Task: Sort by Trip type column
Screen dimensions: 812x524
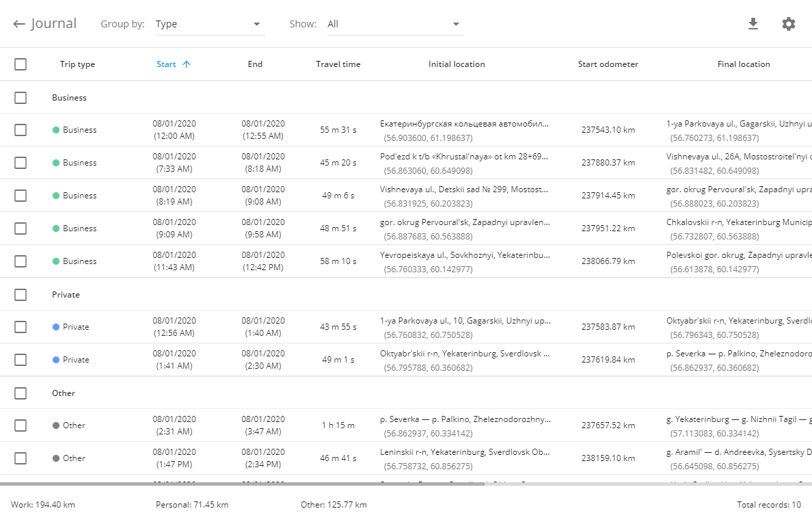Action: click(77, 64)
